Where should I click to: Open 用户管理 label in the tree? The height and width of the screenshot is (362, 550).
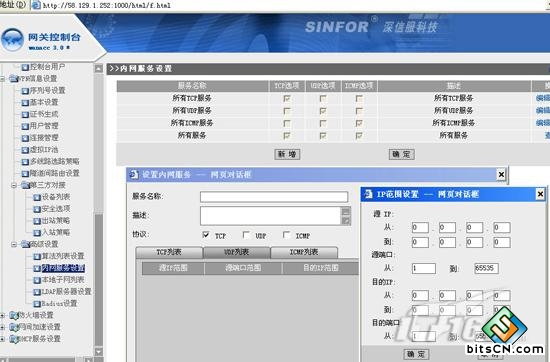tap(44, 126)
